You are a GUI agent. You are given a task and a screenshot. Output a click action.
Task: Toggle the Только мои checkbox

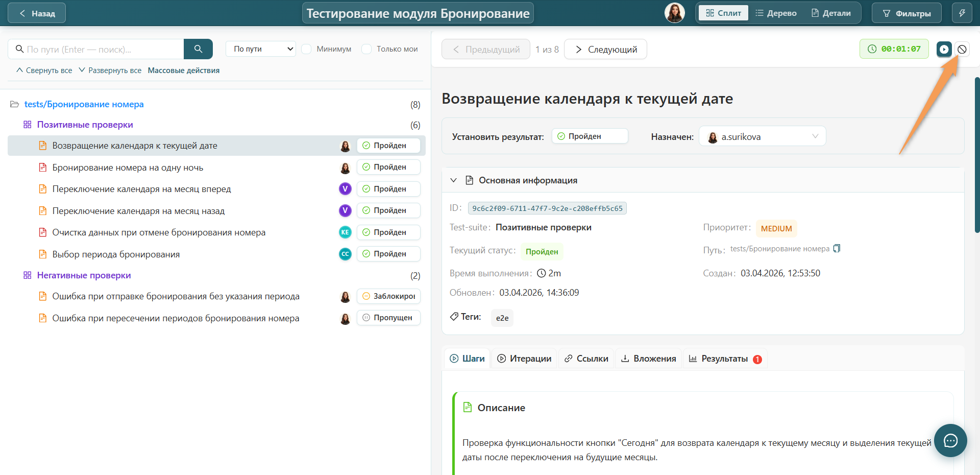click(366, 49)
